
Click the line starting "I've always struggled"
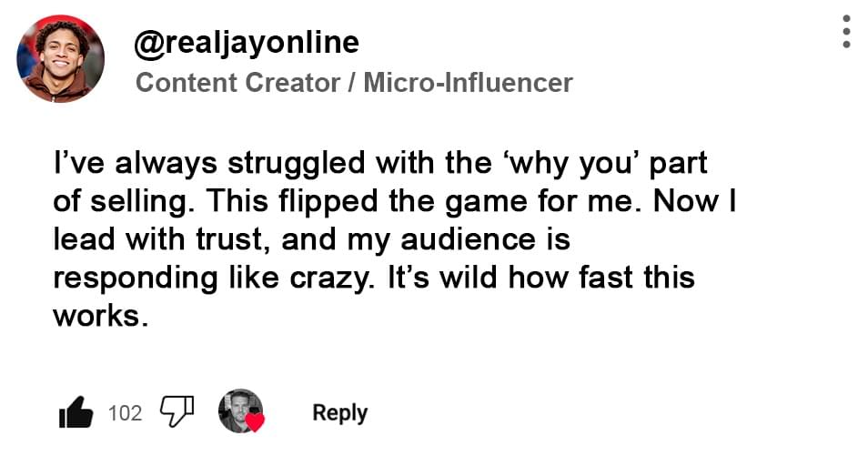(379, 167)
